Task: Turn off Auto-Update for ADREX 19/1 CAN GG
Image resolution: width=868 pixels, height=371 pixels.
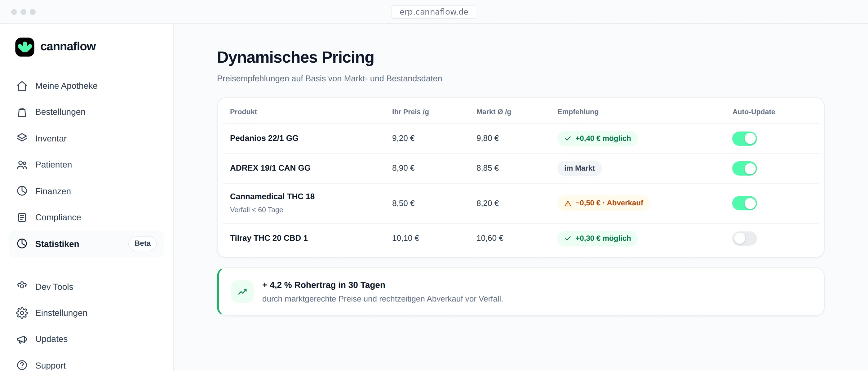Action: coord(744,168)
